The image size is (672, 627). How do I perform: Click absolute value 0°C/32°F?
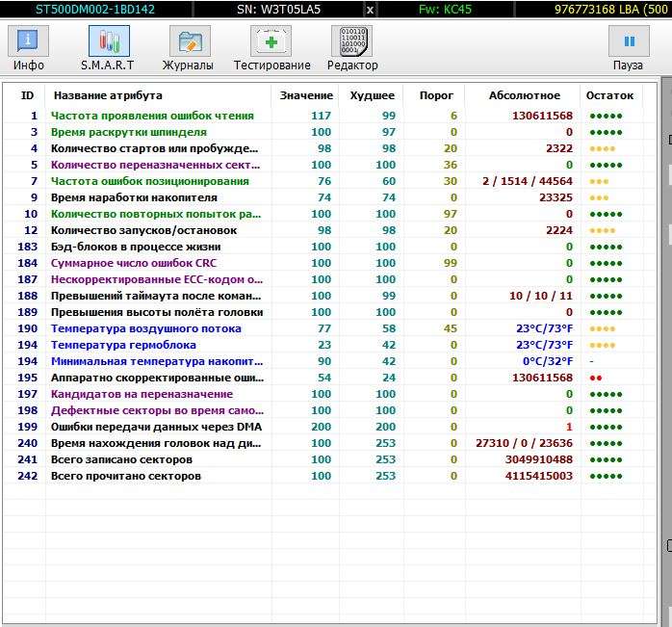tap(548, 361)
